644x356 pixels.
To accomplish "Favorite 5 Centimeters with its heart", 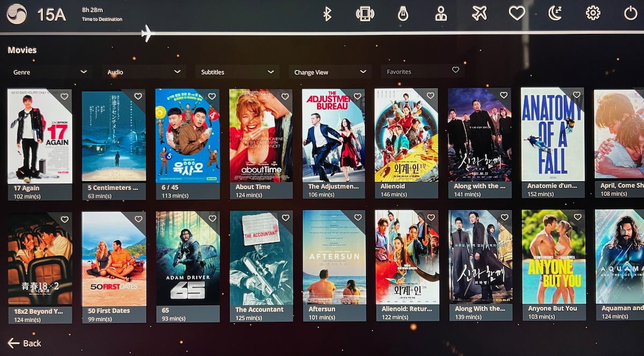I will pyautogui.click(x=138, y=97).
